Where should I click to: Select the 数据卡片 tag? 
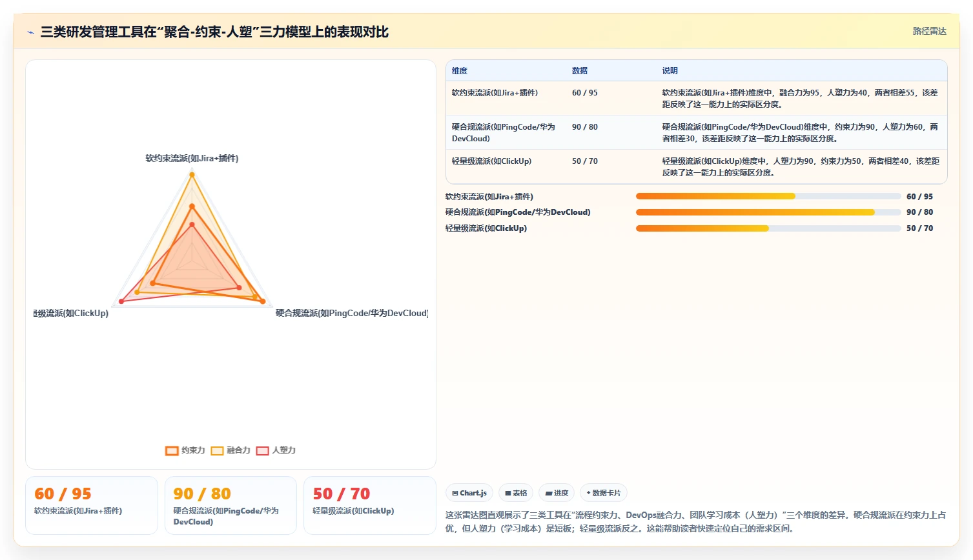(x=604, y=493)
